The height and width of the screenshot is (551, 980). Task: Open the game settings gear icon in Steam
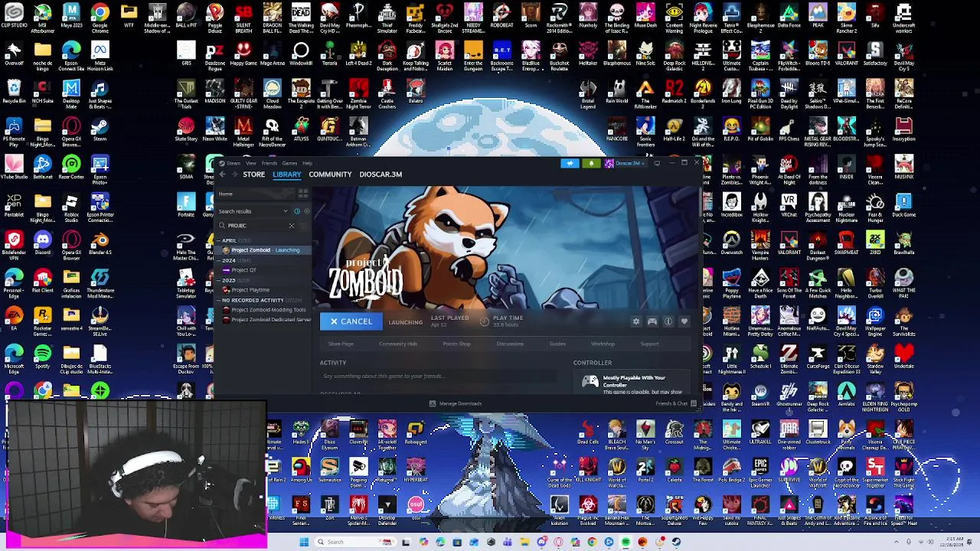(635, 321)
